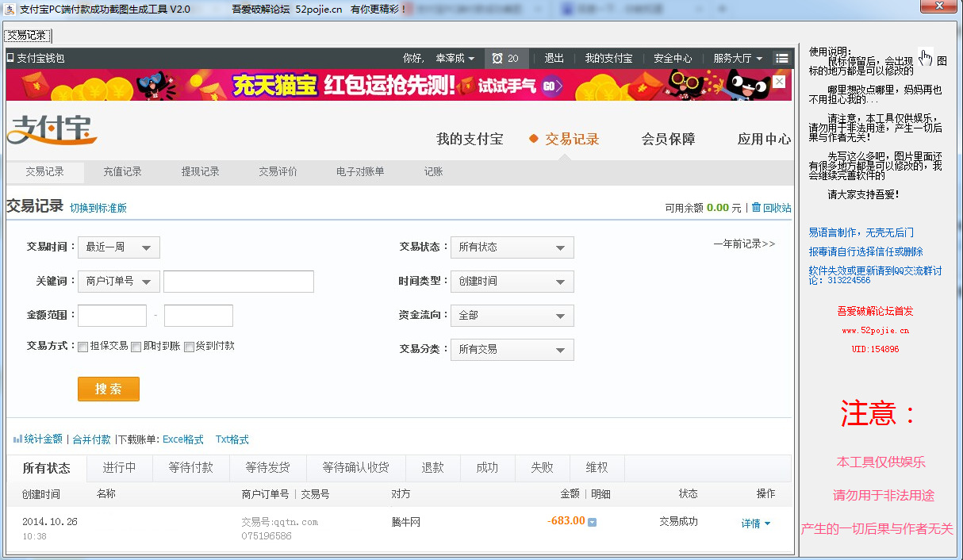
Task: Click the wallet icon next to 支付宝钱包
Action: point(11,57)
